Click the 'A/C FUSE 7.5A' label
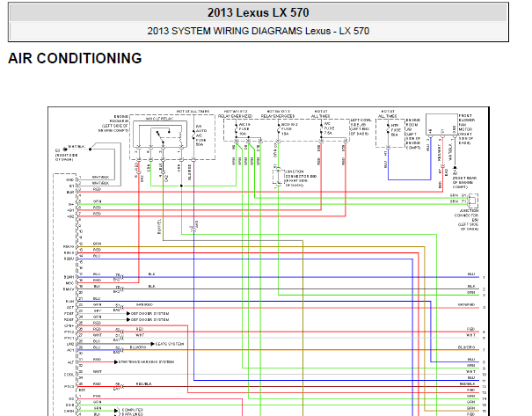532x416 pixels. (x=329, y=128)
